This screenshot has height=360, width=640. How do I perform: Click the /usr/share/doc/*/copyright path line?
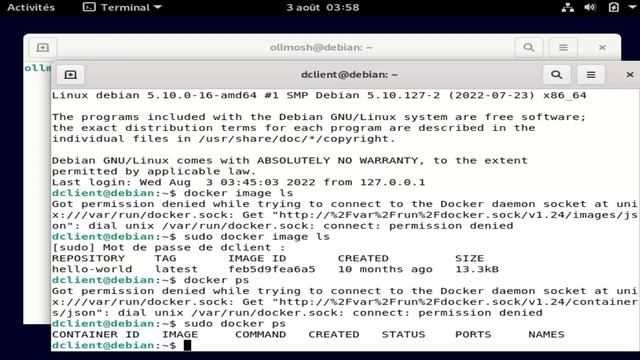tap(224, 139)
